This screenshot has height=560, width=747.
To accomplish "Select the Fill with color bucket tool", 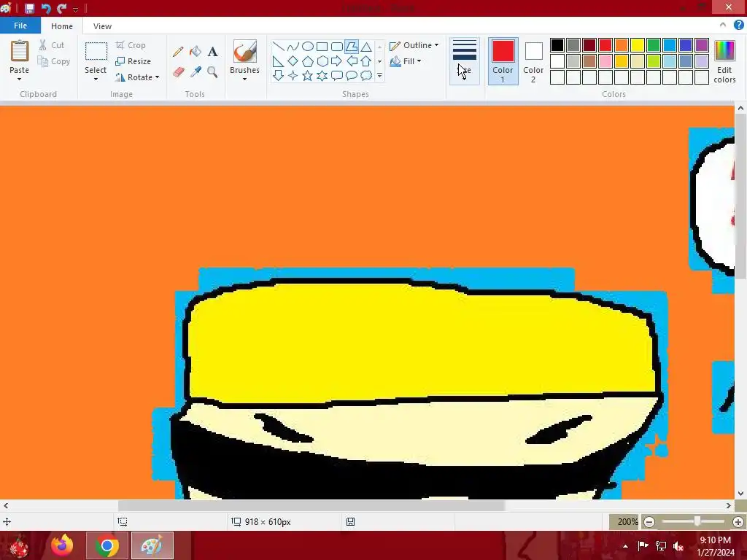I will tap(196, 52).
